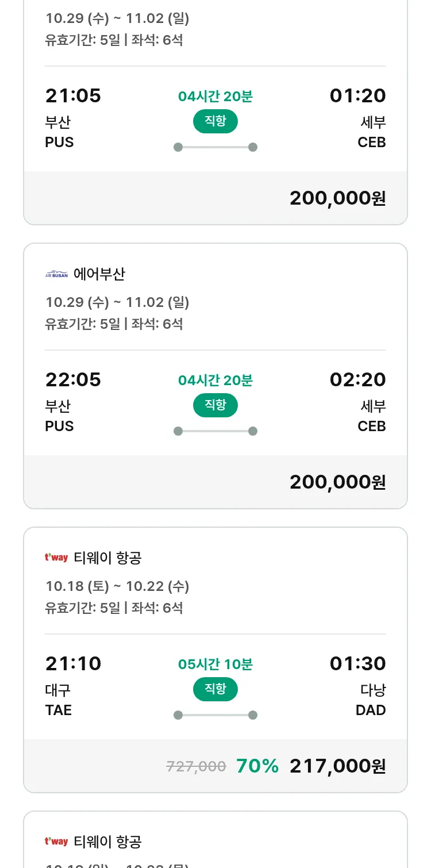
Task: Tap the 02:20 CEB arrival time
Action: 357,380
